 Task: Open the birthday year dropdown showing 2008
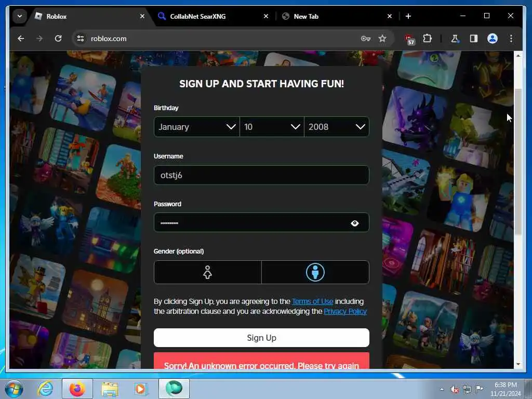point(337,127)
